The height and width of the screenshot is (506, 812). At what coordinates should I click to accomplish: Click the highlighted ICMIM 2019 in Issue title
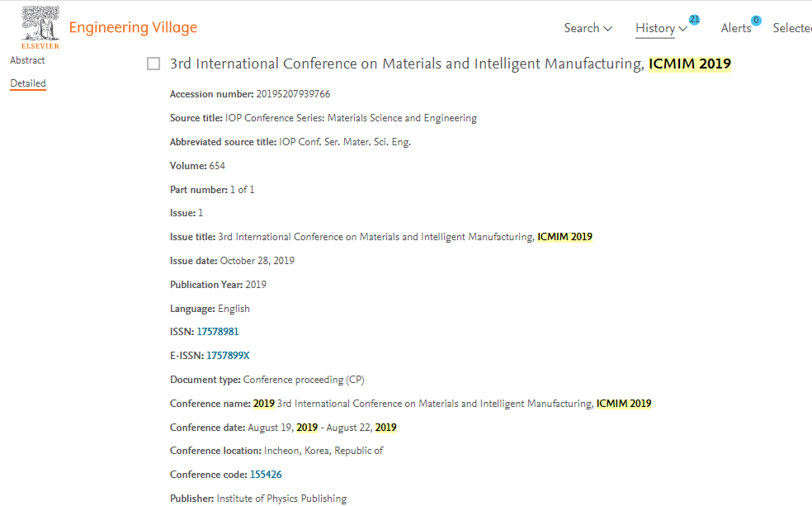(564, 237)
